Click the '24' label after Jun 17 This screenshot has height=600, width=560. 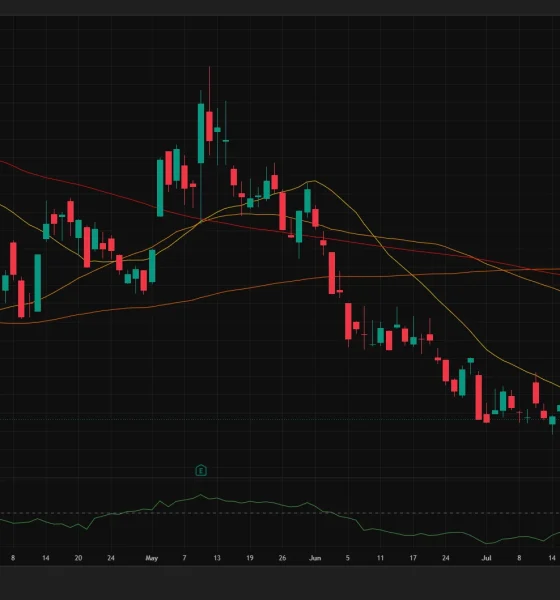click(446, 558)
